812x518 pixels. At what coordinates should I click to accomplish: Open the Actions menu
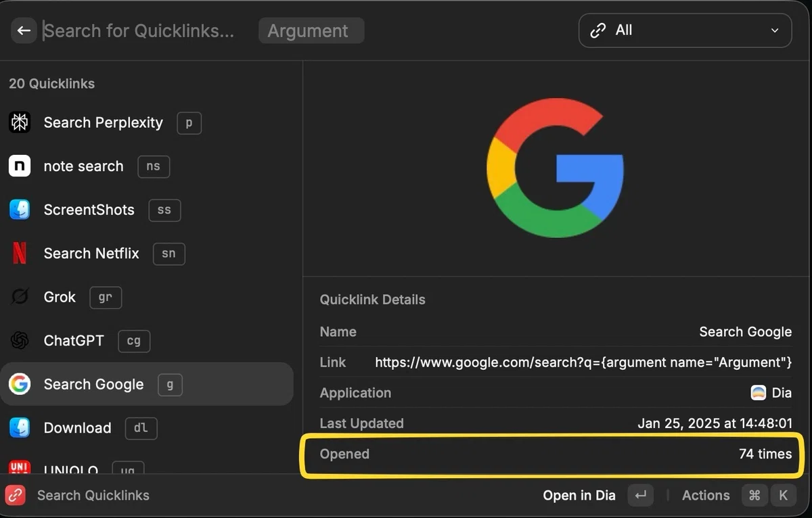point(706,496)
